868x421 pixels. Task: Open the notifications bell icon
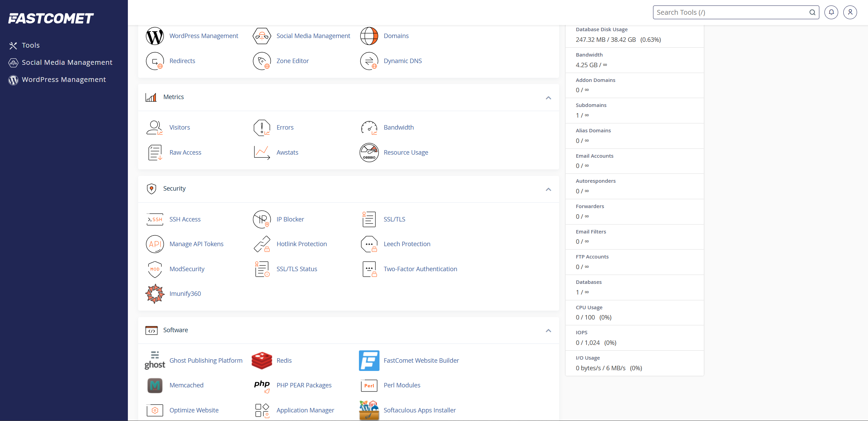point(831,12)
